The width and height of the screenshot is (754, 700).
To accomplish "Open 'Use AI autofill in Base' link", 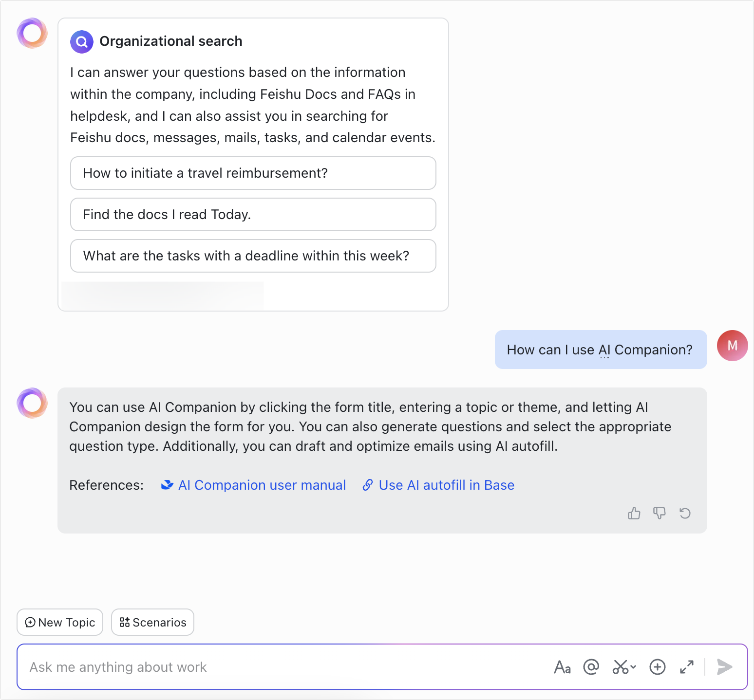I will [446, 485].
